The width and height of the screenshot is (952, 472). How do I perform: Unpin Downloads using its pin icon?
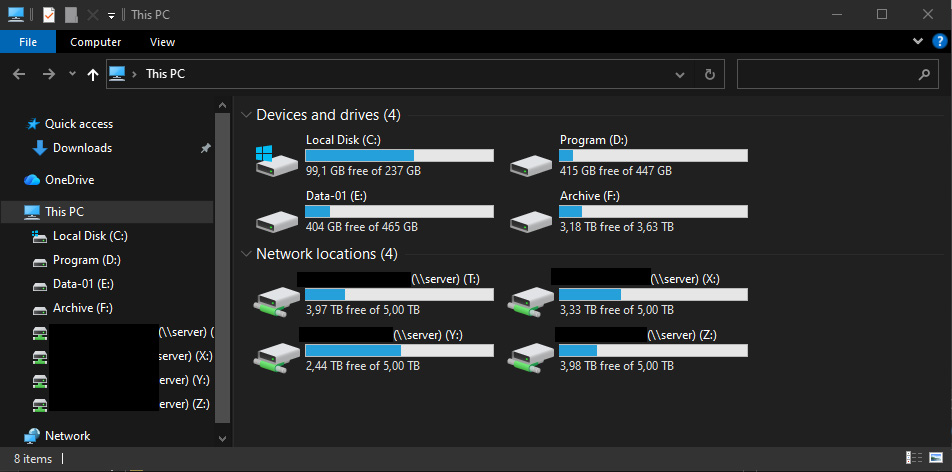[206, 148]
